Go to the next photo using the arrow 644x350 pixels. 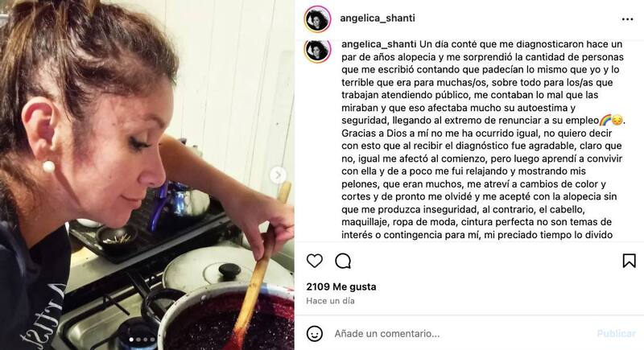tap(278, 175)
